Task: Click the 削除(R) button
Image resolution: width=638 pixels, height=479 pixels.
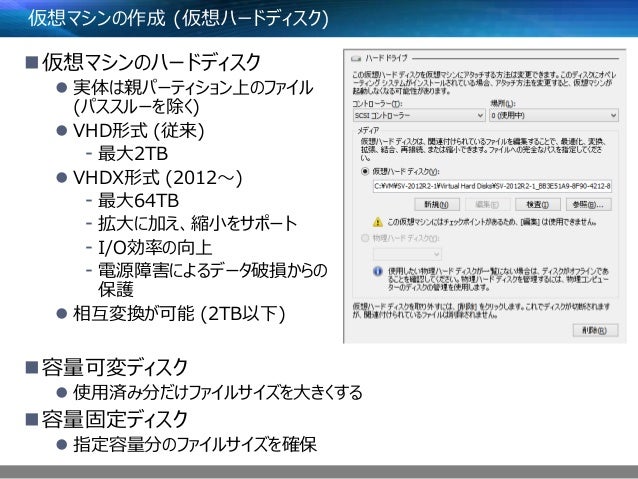Action: 595,330
